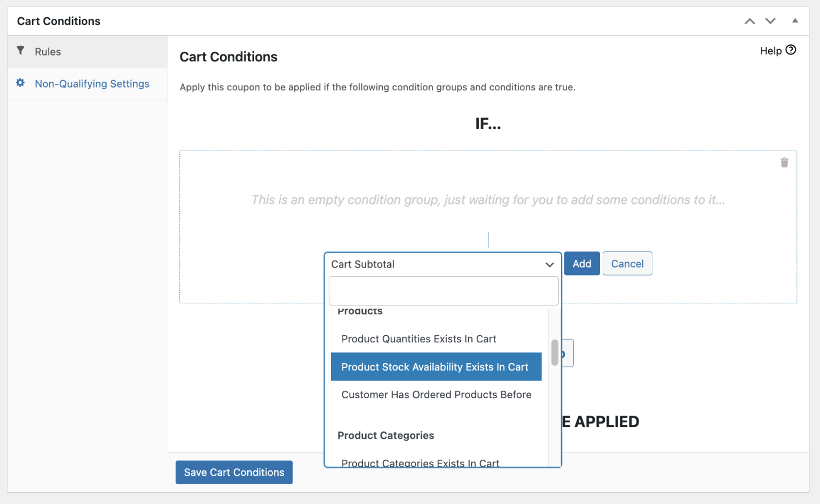Save with the Save Cart Conditions button
Viewport: 820px width, 504px height.
(234, 472)
